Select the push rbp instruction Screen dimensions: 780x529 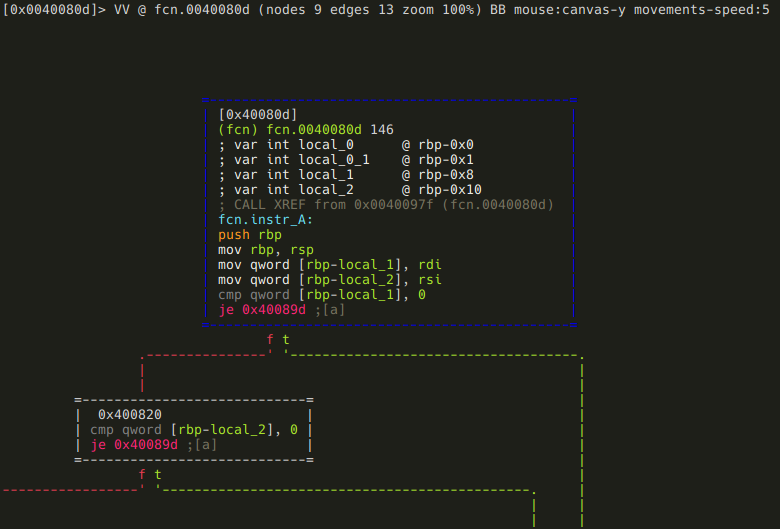[x=250, y=235]
